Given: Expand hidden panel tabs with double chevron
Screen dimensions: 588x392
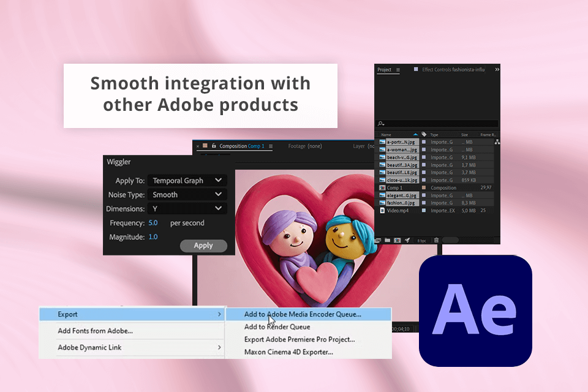Looking at the screenshot, I should coord(497,69).
